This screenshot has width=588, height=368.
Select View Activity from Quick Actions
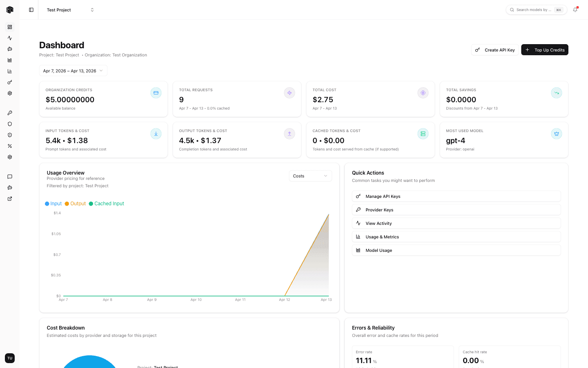tap(456, 223)
